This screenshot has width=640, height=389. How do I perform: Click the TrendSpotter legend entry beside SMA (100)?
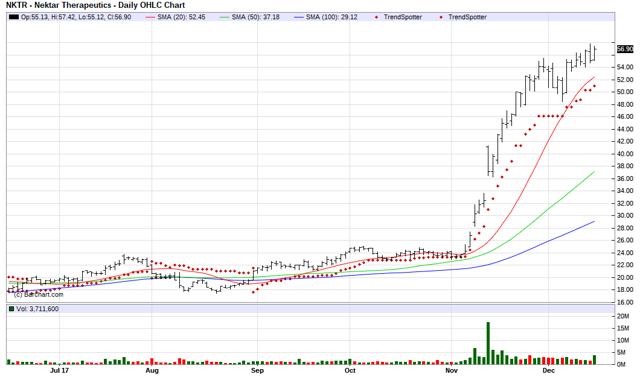[399, 17]
